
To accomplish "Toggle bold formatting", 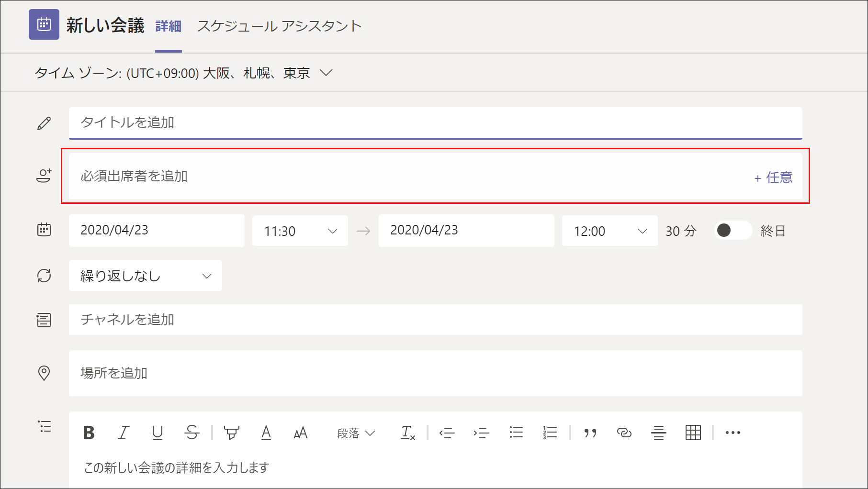I will (89, 433).
